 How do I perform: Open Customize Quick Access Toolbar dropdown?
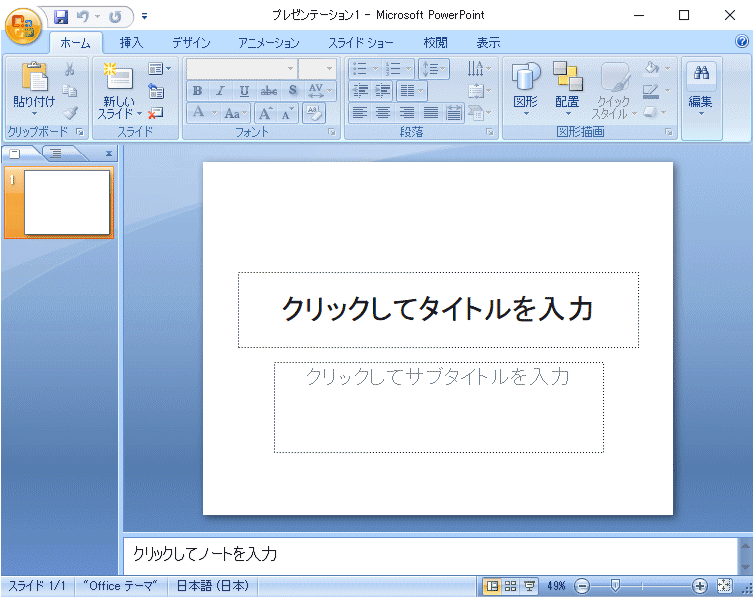(144, 16)
